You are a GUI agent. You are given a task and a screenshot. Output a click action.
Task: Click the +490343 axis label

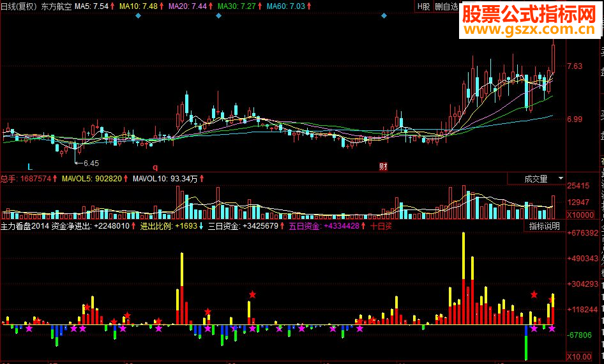click(x=583, y=259)
